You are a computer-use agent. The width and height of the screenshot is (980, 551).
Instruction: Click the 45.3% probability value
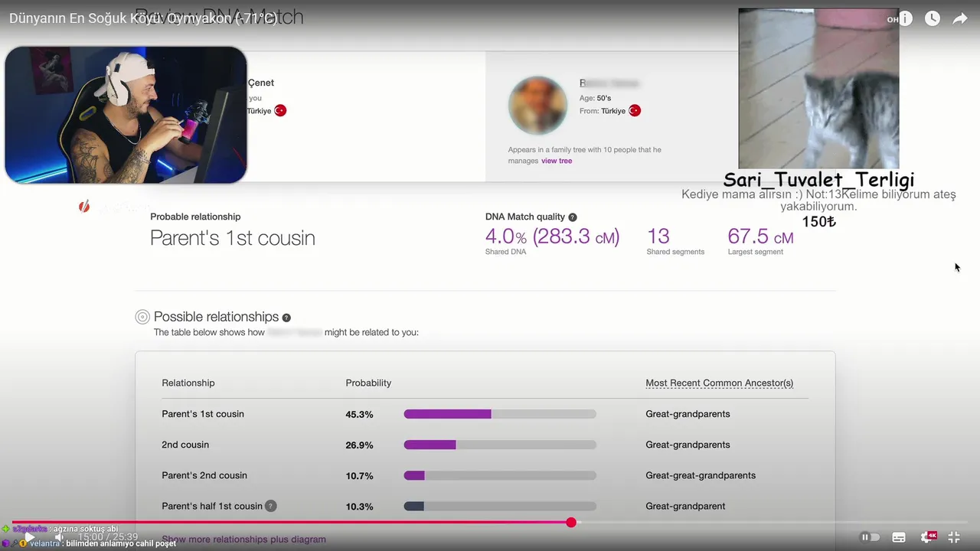click(x=359, y=414)
